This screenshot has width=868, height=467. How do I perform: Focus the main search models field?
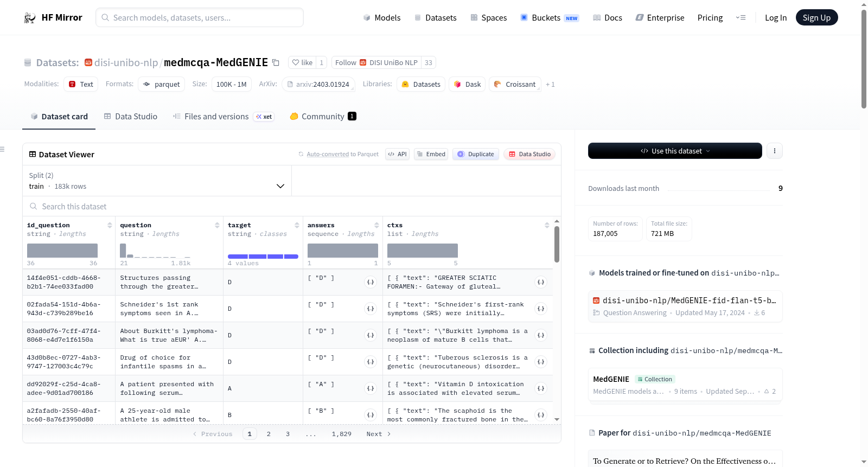click(x=200, y=17)
